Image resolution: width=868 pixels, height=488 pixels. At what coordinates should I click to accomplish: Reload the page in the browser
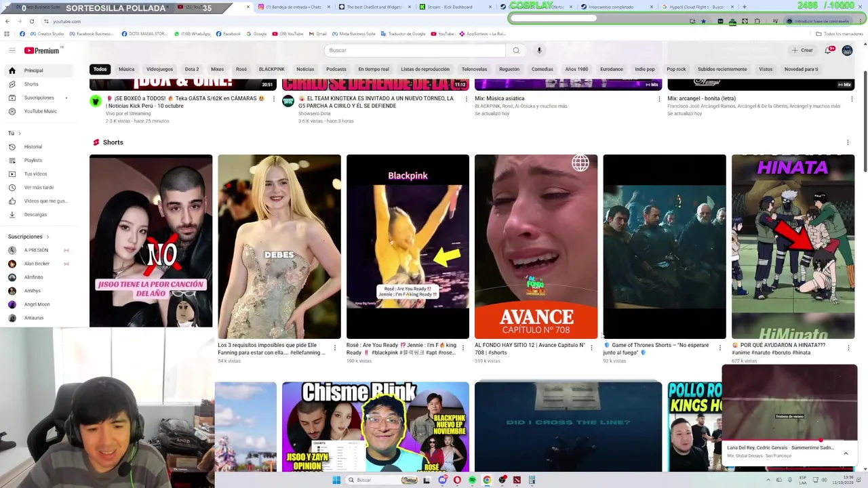(x=31, y=21)
